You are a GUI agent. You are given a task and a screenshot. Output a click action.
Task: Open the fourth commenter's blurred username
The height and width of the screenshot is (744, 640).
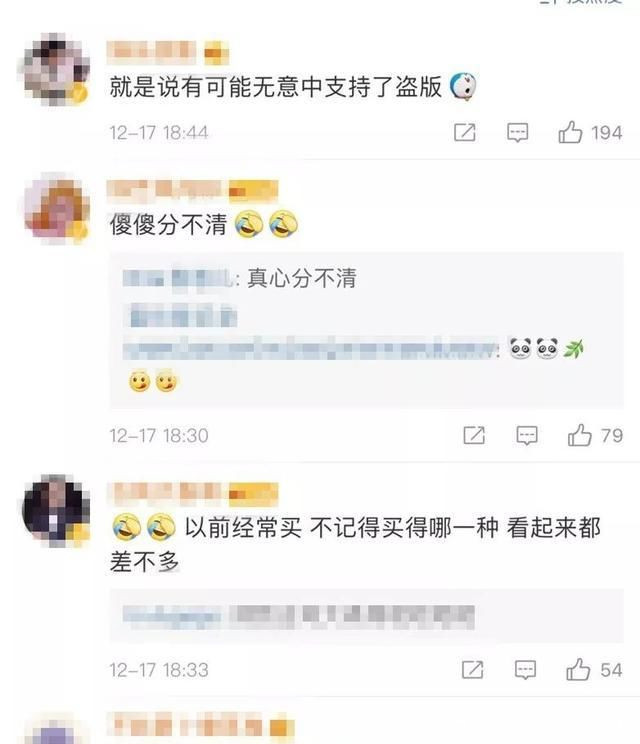coord(186,726)
